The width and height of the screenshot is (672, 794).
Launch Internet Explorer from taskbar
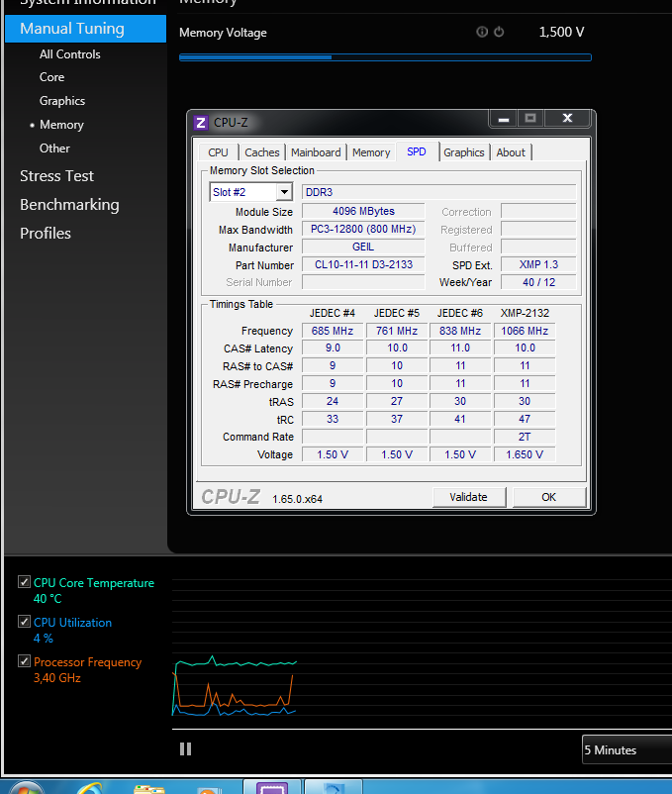[x=89, y=788]
